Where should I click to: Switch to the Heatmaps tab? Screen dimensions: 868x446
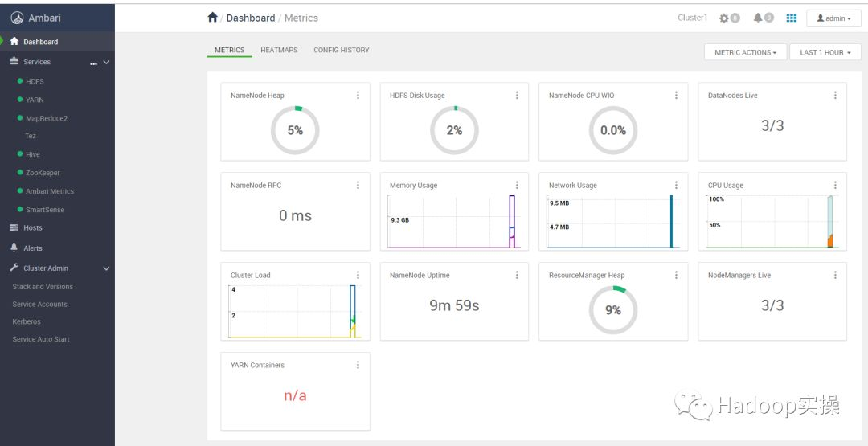tap(279, 50)
